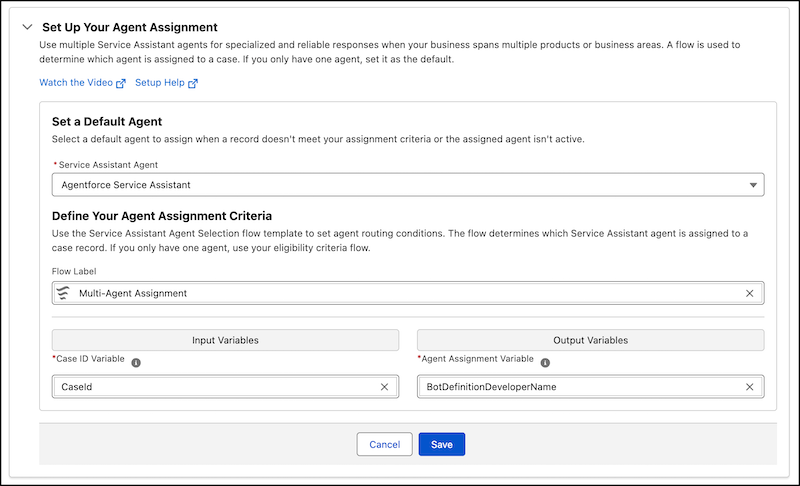Collapse the Set Up Your Agent Assignment section
This screenshot has width=800, height=486.
pyautogui.click(x=28, y=27)
